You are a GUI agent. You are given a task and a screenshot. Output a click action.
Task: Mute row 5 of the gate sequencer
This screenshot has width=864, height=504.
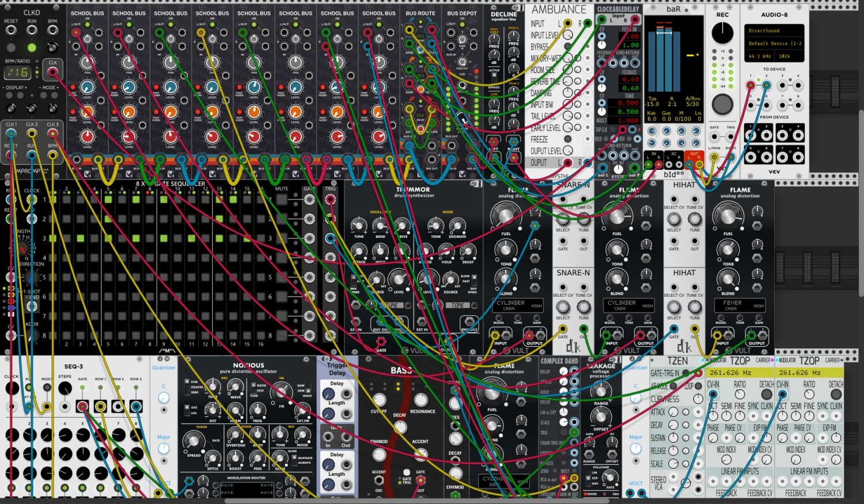(x=281, y=277)
